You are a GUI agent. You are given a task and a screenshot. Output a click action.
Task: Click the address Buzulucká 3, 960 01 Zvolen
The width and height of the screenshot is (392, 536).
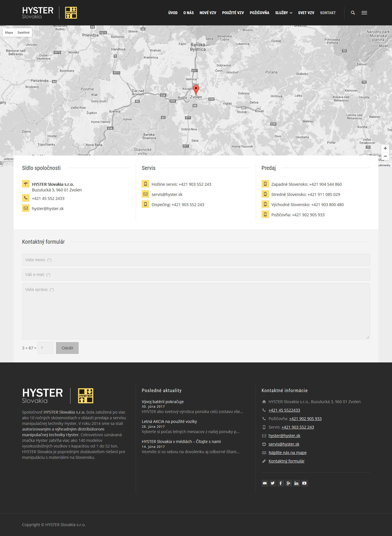click(57, 190)
